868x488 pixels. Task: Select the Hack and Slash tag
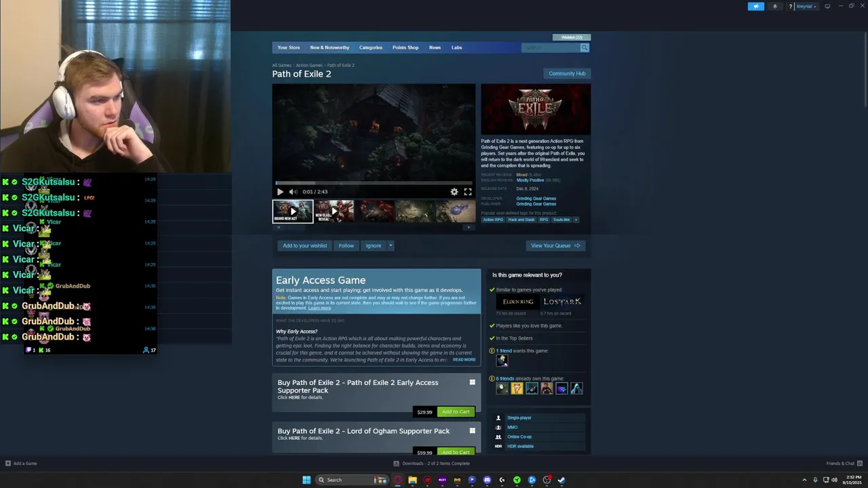tap(521, 220)
